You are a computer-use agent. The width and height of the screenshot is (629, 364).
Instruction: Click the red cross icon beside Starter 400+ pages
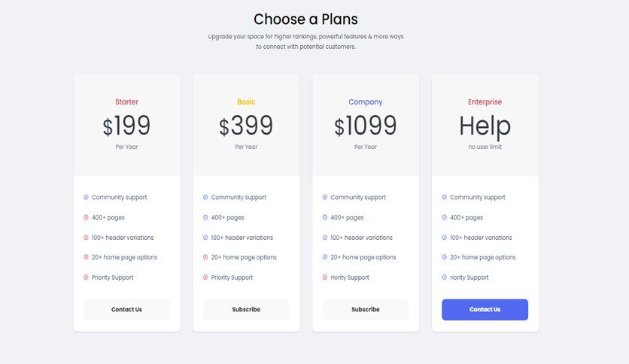86,217
